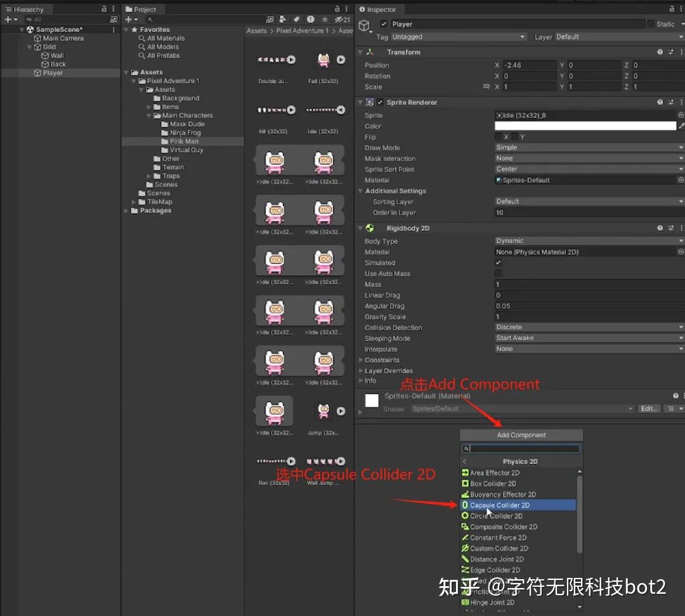This screenshot has width=685, height=616.
Task: Select Pink Man folder in tree
Action: (x=184, y=141)
